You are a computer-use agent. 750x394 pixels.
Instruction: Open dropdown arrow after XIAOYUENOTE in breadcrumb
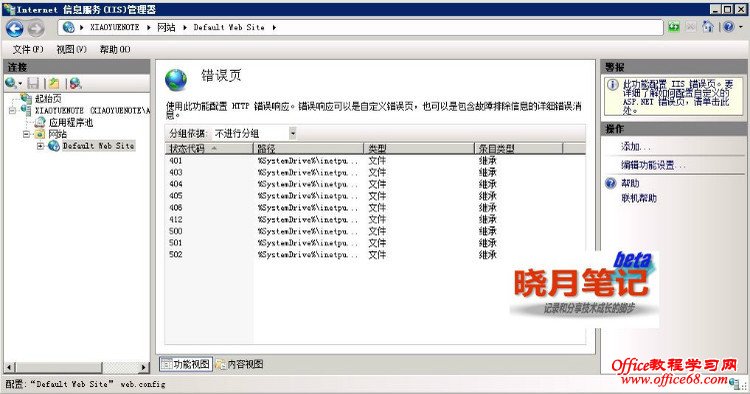pos(149,28)
